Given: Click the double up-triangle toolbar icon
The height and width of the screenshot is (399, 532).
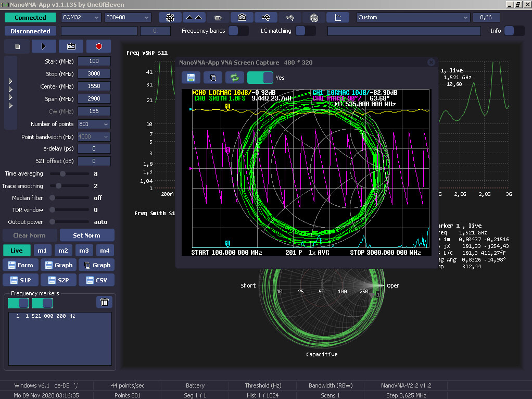Looking at the screenshot, I should pos(194,17).
